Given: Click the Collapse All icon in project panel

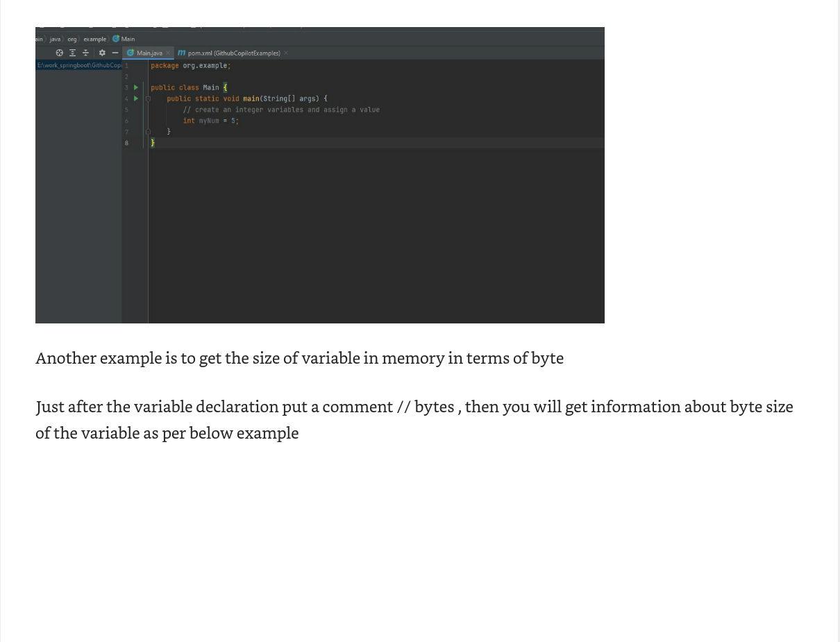Looking at the screenshot, I should point(86,53).
